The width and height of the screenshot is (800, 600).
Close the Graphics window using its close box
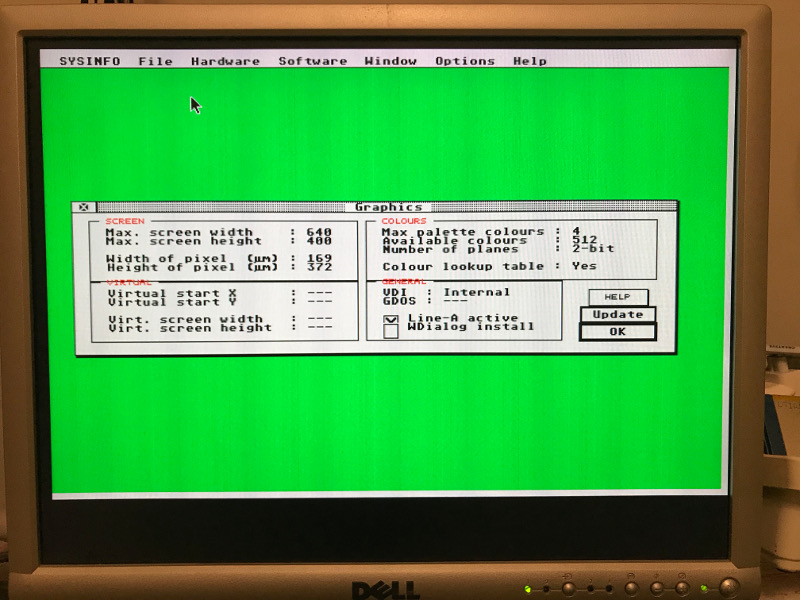84,208
